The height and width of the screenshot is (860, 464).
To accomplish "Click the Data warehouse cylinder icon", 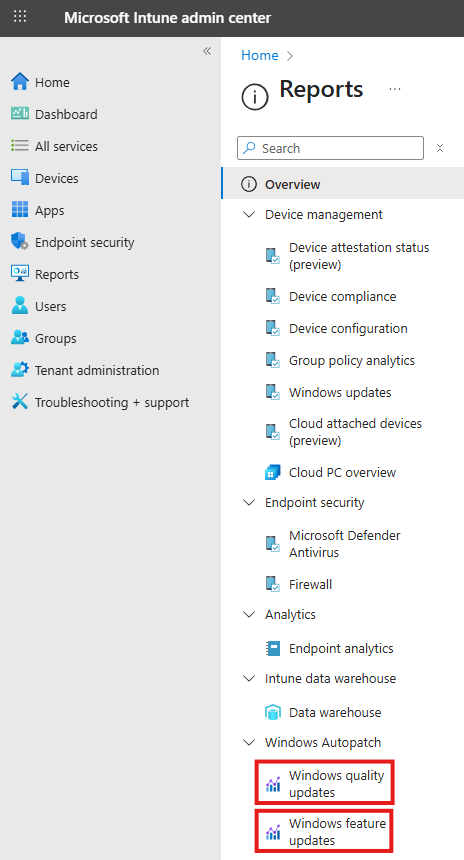I will [x=273, y=712].
